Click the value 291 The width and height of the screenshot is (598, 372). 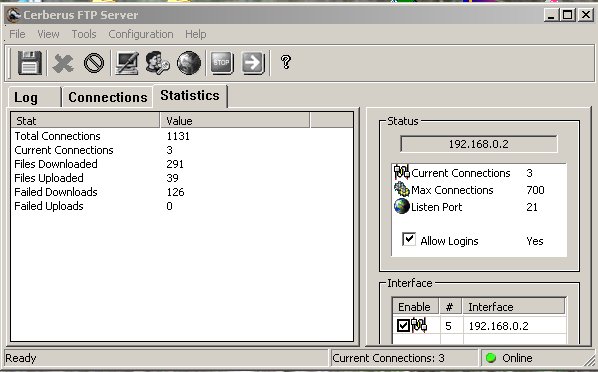coord(175,164)
